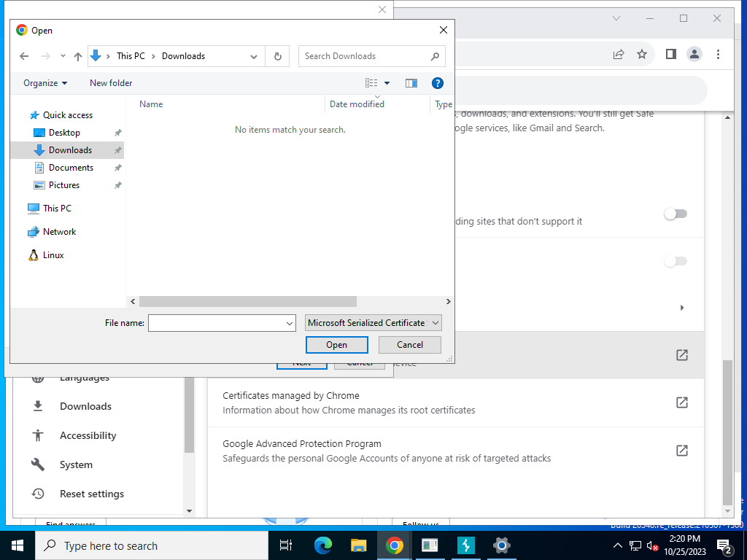
Task: Expand settings row with right arrow
Action: [682, 308]
